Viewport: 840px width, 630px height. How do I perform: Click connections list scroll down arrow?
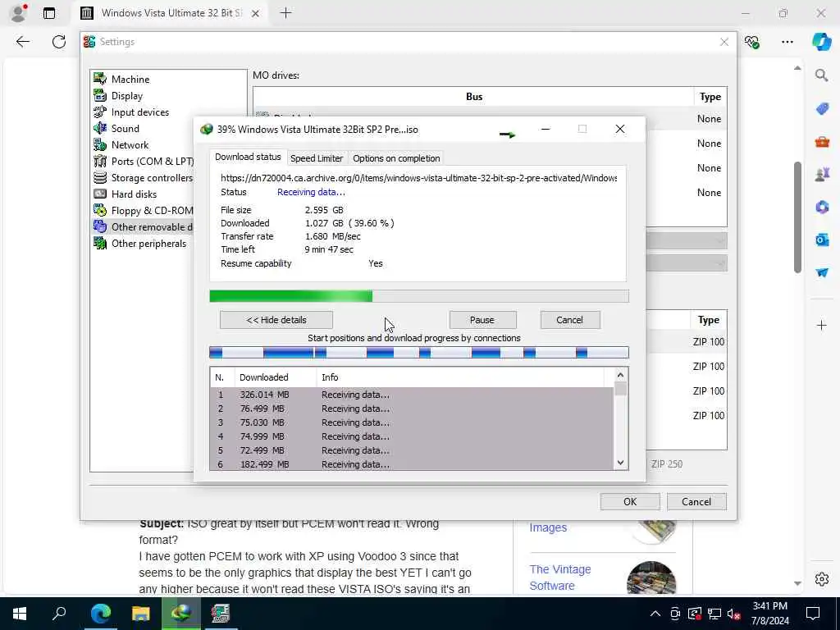620,463
